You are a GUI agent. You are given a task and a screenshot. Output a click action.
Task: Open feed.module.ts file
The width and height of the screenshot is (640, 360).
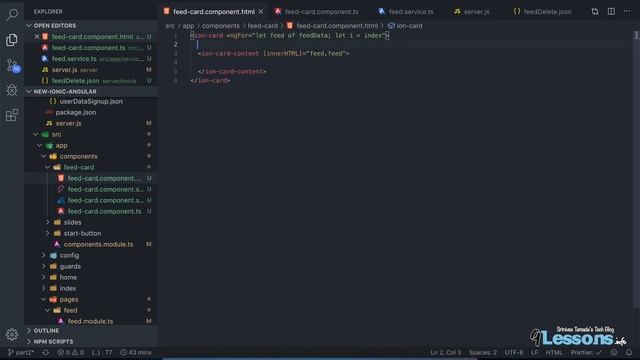click(91, 321)
